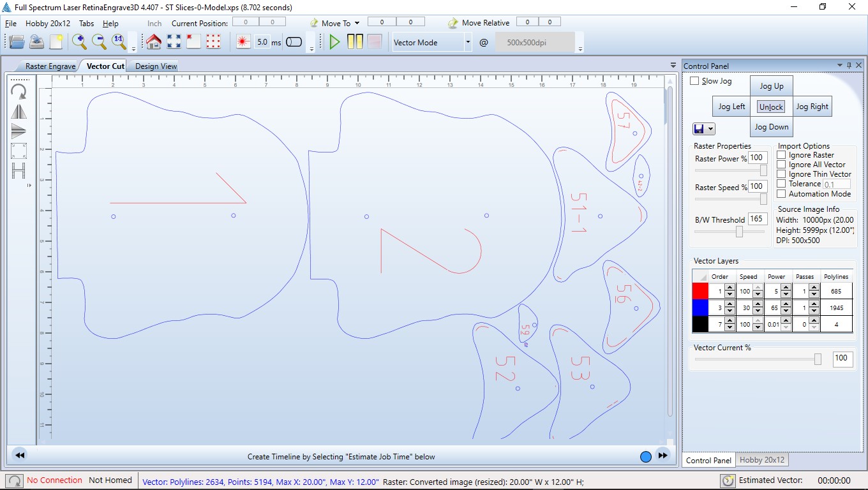Click the pill-shaped toggle beside ms

tap(294, 42)
